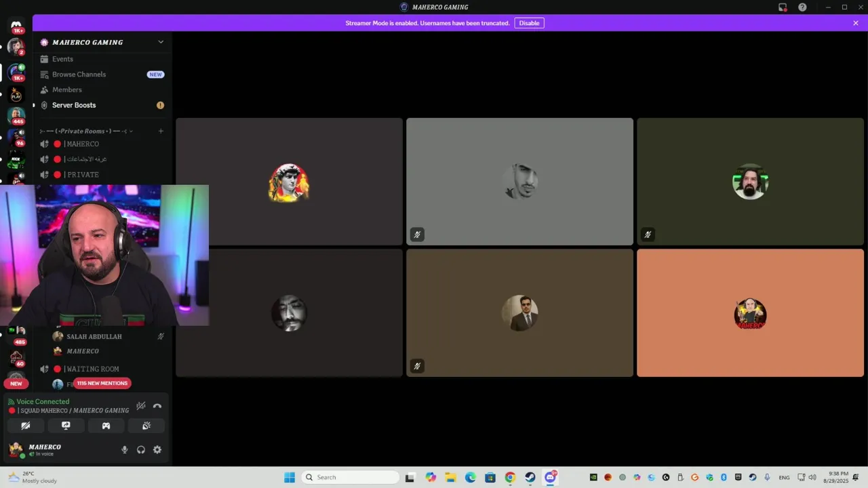Open server icon with badge 445
The image size is (868, 488).
16,116
